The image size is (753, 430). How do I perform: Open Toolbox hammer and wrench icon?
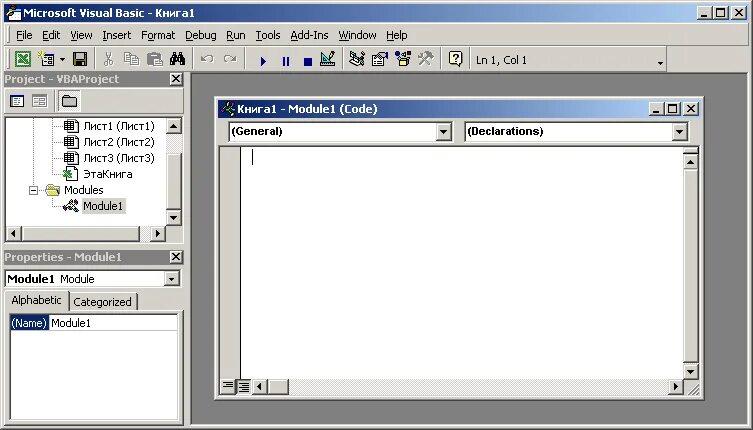click(425, 60)
